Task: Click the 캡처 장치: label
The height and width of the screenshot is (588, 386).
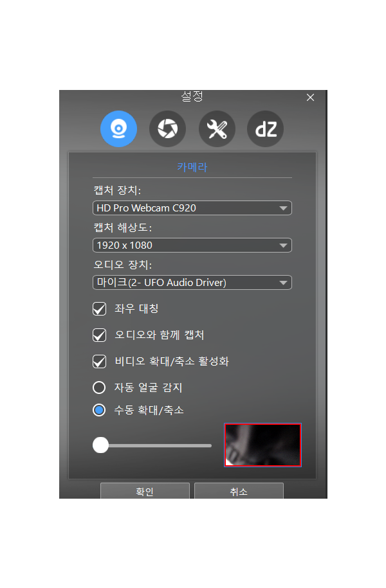Action: 117,190
